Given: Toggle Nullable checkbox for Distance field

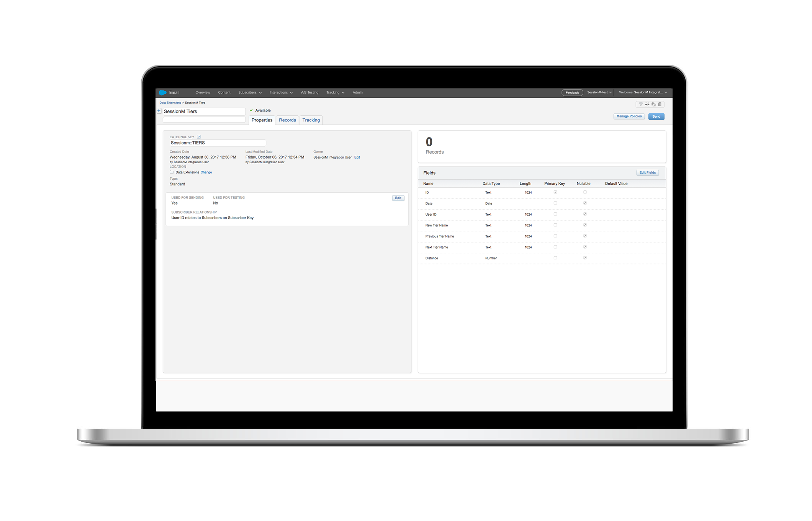Looking at the screenshot, I should pyautogui.click(x=585, y=258).
